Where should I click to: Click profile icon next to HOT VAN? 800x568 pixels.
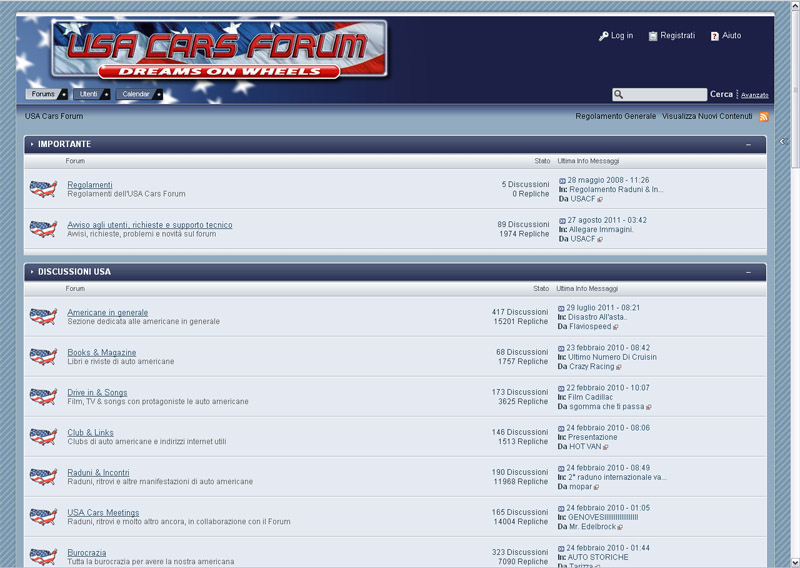[606, 447]
